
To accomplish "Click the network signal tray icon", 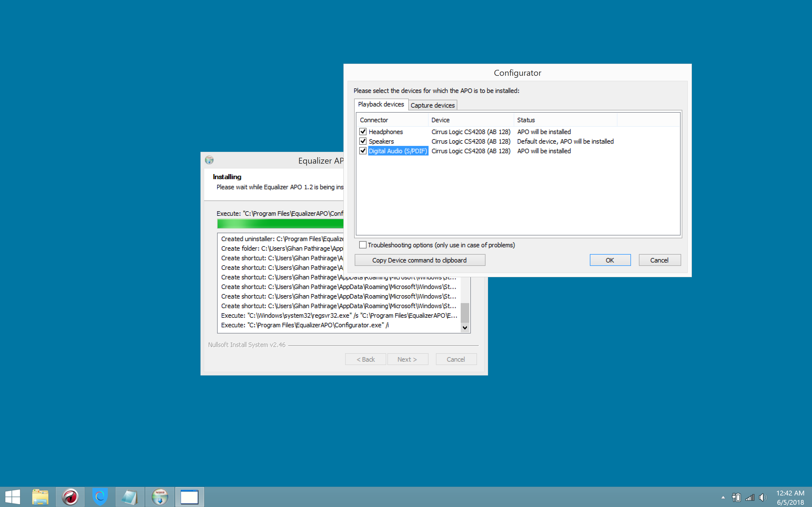I will (750, 497).
